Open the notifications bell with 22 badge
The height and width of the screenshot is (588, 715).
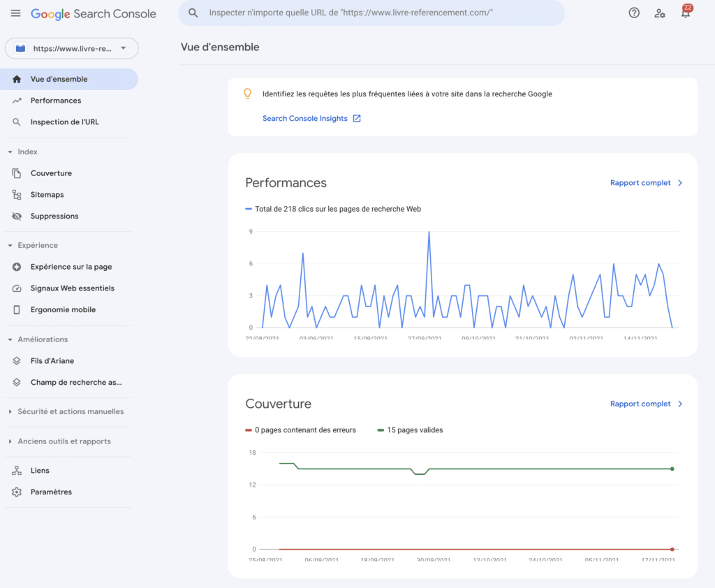pyautogui.click(x=686, y=11)
